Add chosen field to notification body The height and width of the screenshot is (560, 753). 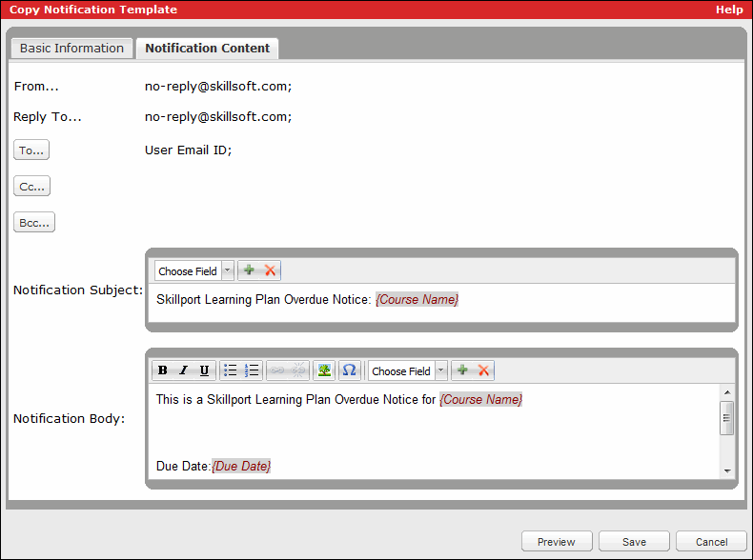coord(462,370)
